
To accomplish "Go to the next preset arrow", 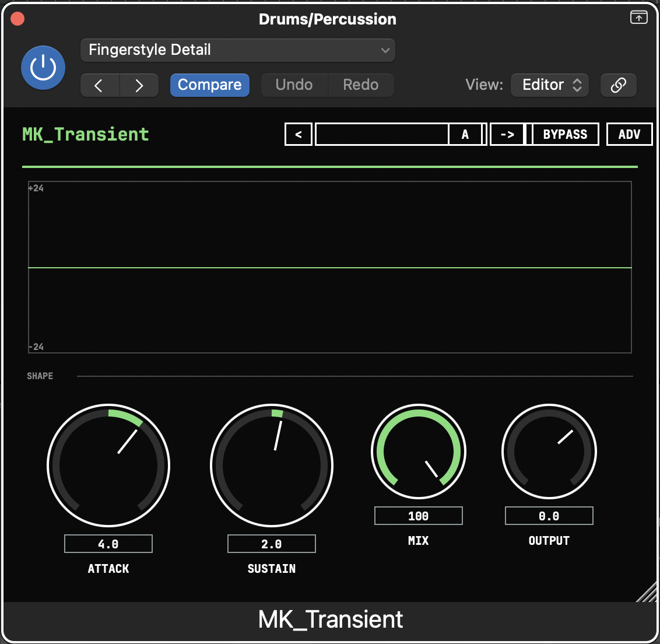I will coord(139,86).
